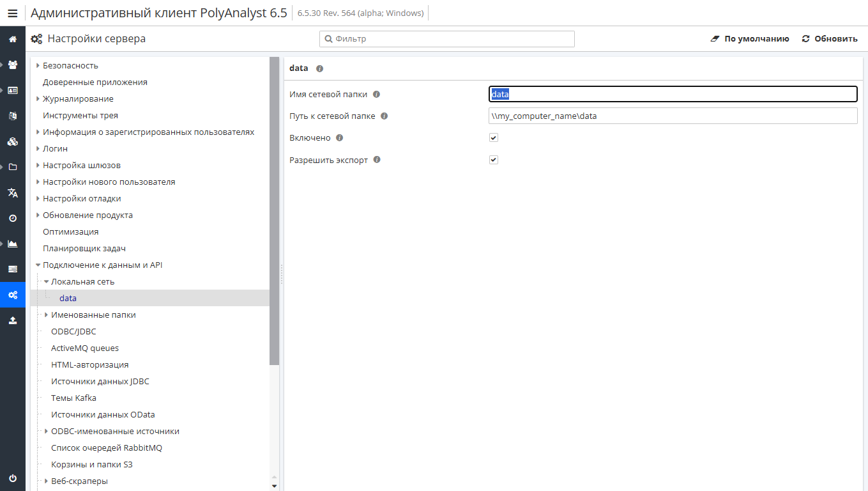Select Оптимизация in the tree

point(71,231)
